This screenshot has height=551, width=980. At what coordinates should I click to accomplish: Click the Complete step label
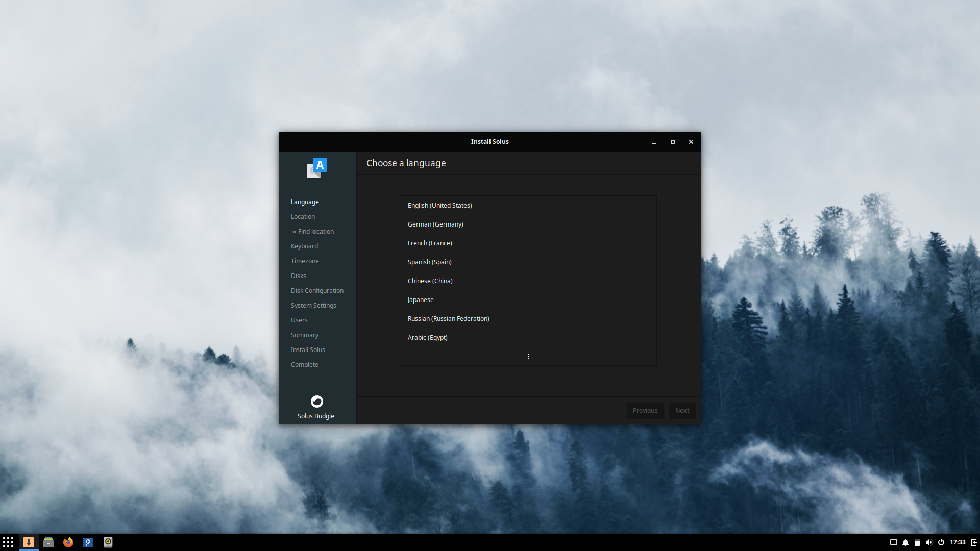[x=304, y=365]
